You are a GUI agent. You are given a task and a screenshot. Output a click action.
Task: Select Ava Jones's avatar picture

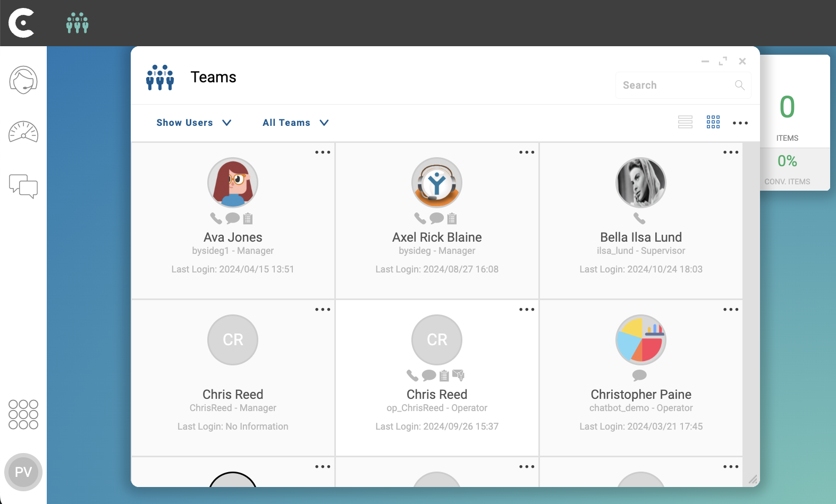tap(233, 183)
